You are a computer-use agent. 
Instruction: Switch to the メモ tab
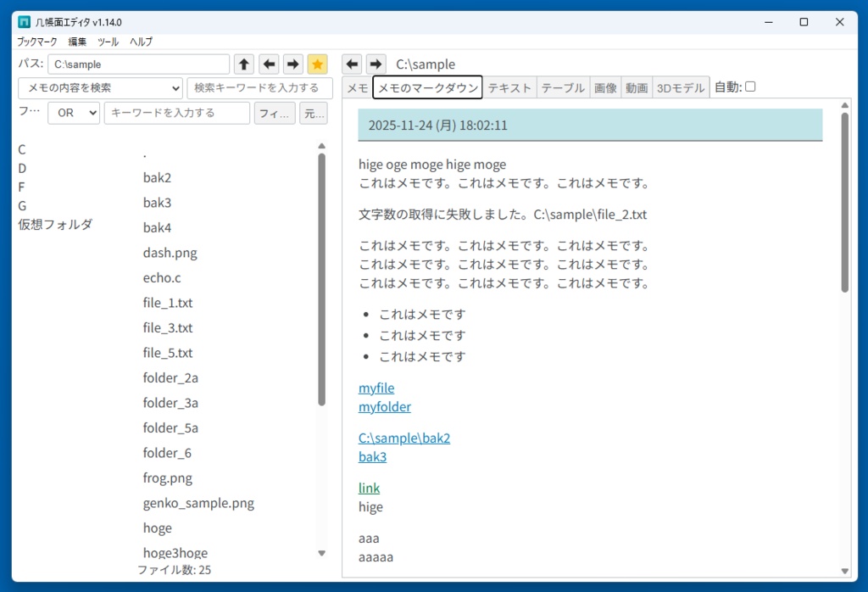tap(357, 87)
